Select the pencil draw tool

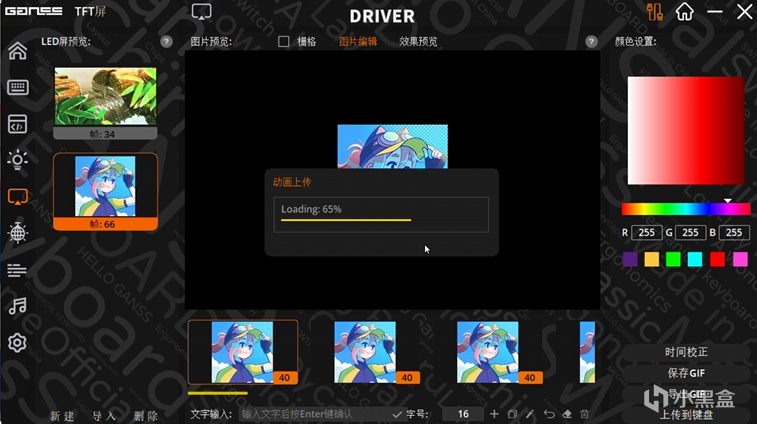[530, 414]
